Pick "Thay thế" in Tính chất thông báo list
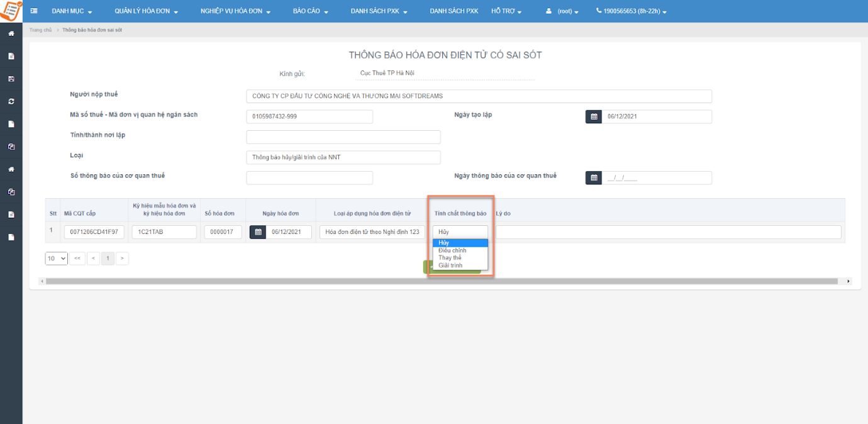Viewport: 868px width, 424px height. pos(450,258)
